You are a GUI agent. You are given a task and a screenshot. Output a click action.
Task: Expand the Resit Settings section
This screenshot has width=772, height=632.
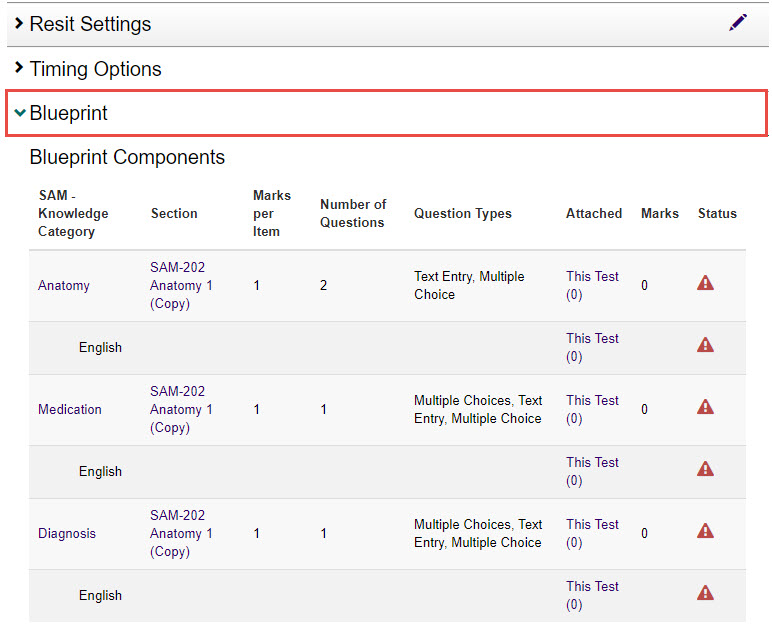[90, 24]
